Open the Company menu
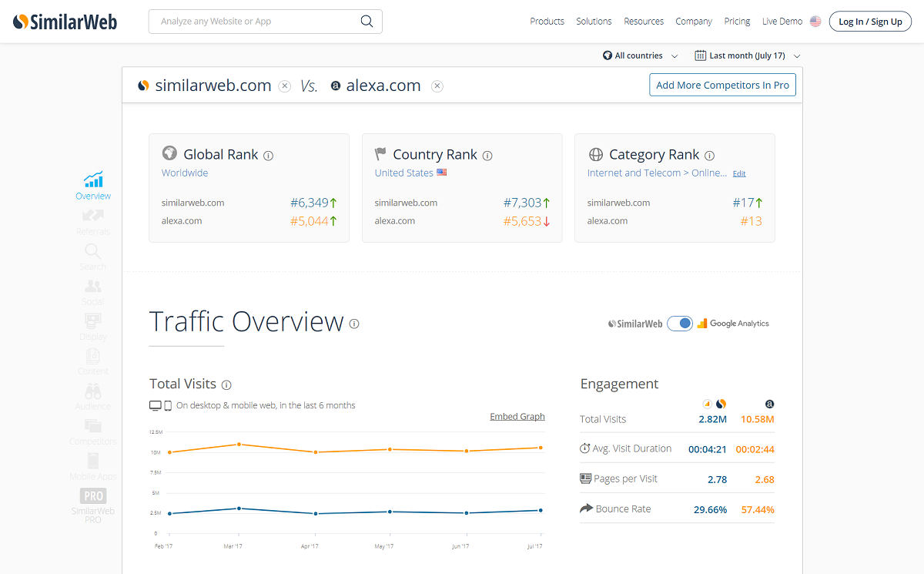The image size is (924, 574). click(694, 22)
